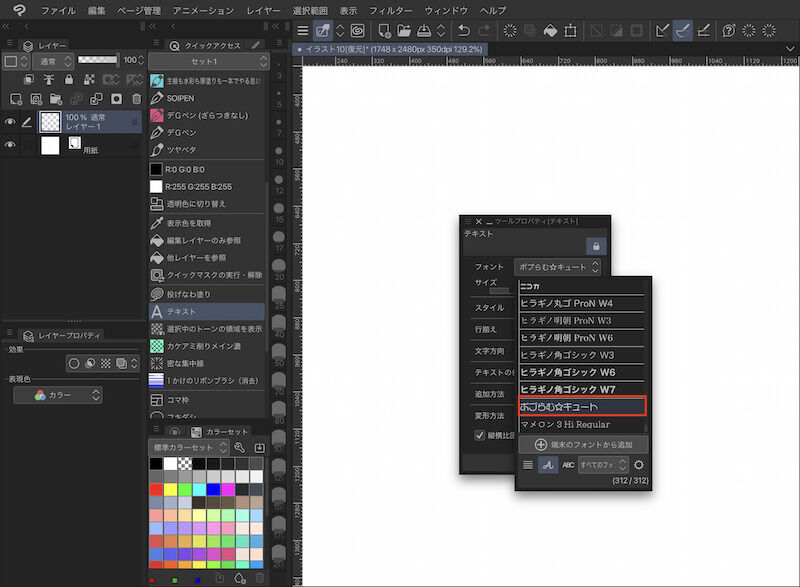This screenshot has height=587, width=800.
Task: Click ABC font name display icon
Action: pyautogui.click(x=568, y=465)
